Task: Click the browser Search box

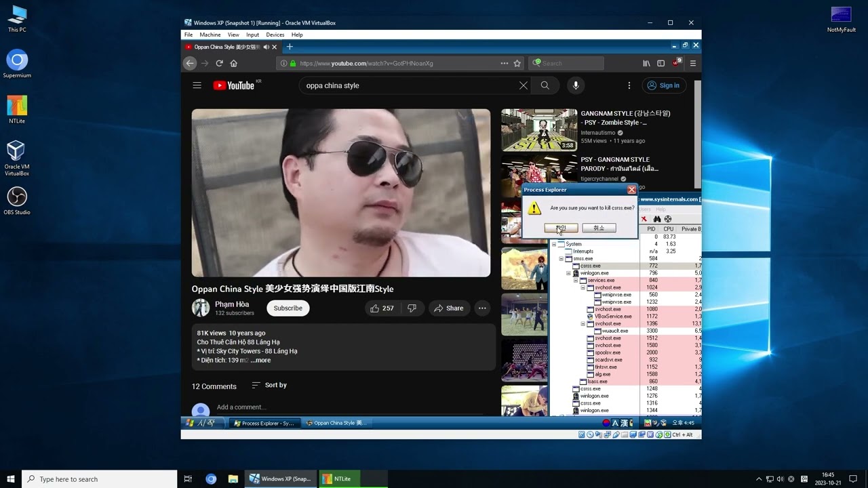Action: (x=566, y=63)
